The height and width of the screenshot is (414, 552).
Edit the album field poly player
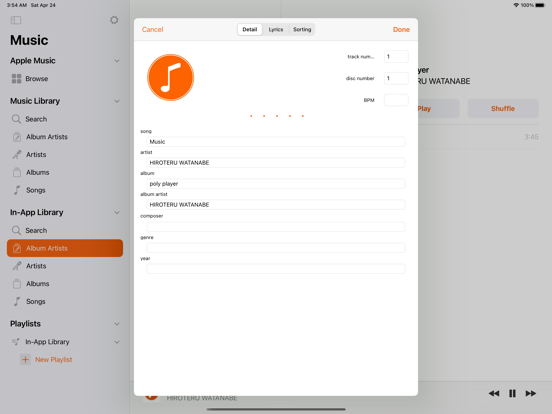(x=276, y=183)
